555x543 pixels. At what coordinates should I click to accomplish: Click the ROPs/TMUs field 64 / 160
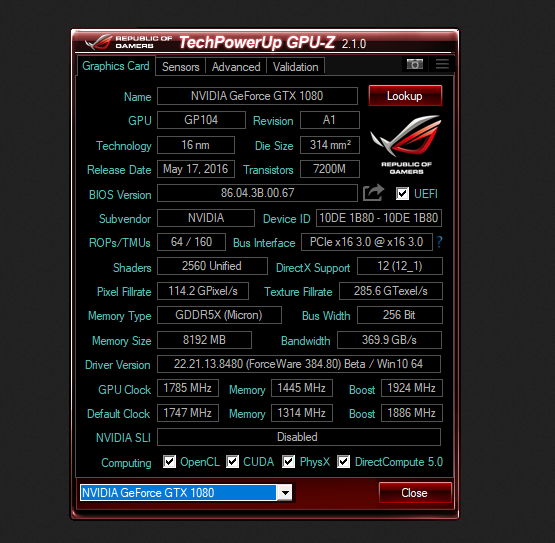point(191,242)
